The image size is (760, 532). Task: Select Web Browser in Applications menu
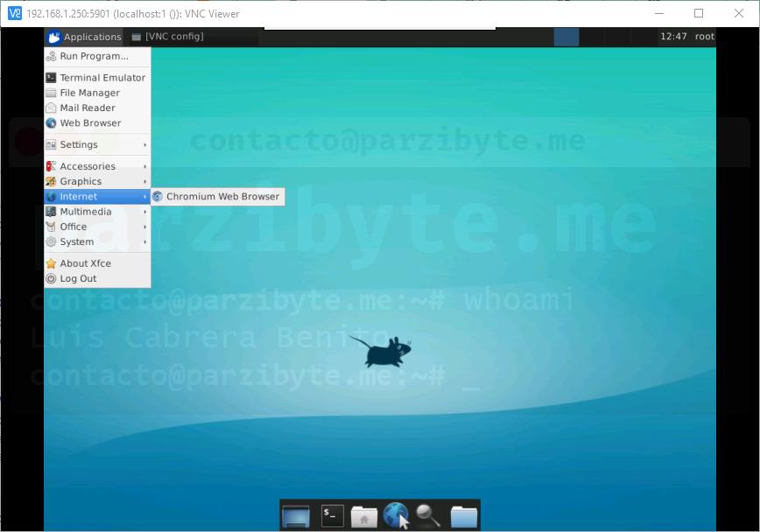coord(97,123)
